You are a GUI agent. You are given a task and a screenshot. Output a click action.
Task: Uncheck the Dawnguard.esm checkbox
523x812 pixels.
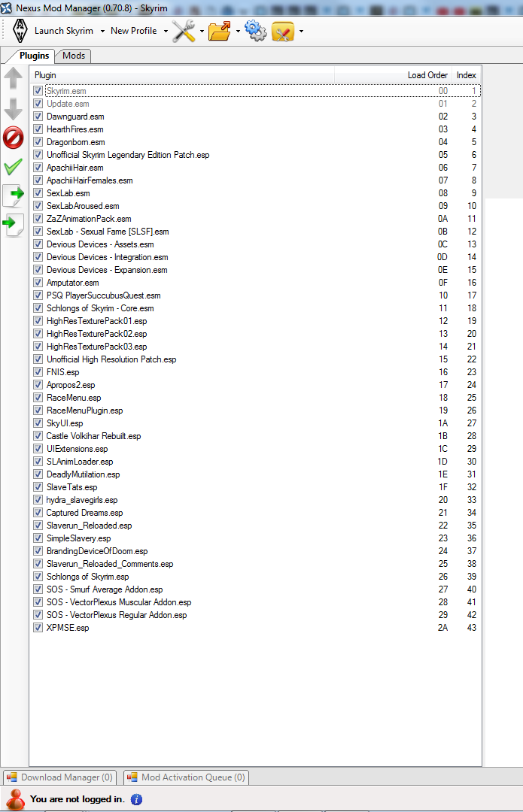click(x=38, y=117)
